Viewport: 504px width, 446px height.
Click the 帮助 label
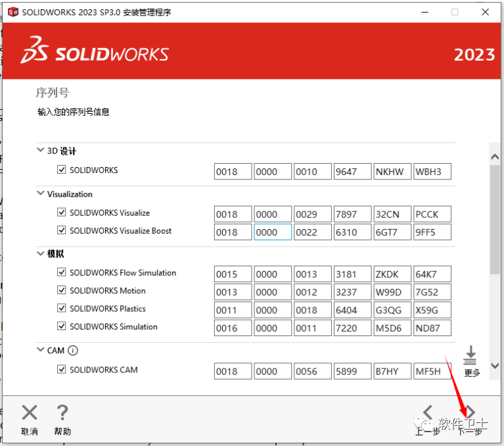pos(62,432)
